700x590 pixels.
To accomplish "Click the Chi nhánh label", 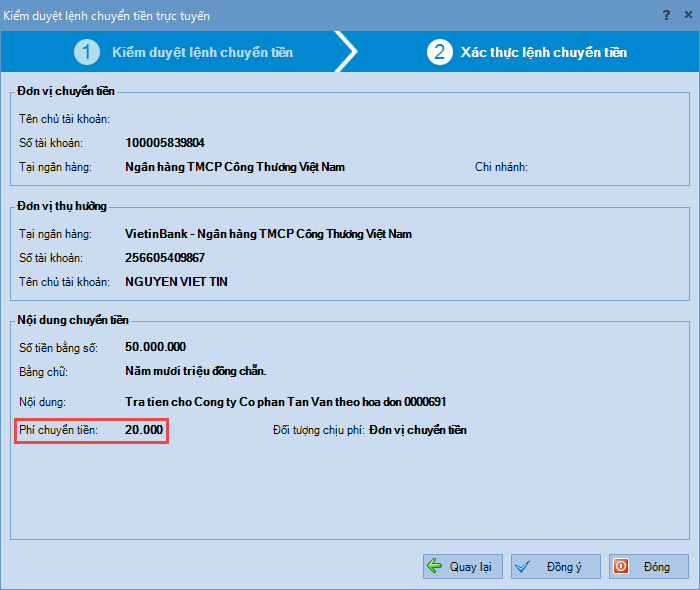I will tap(501, 167).
